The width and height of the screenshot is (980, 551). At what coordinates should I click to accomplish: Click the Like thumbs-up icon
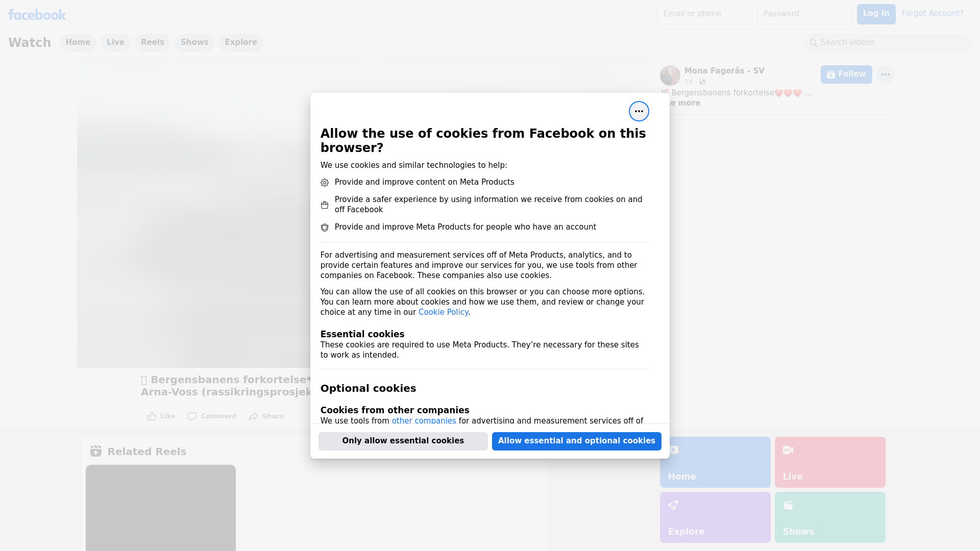(x=152, y=416)
